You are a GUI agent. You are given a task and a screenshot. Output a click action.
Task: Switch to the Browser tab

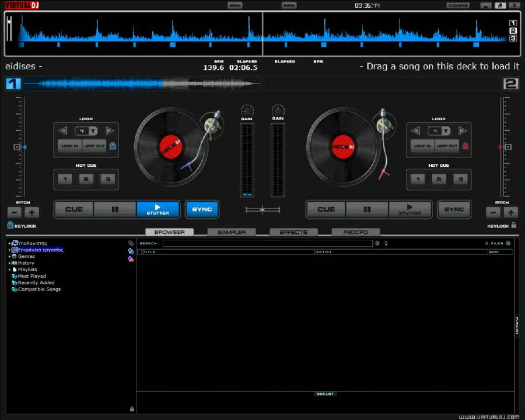(169, 232)
